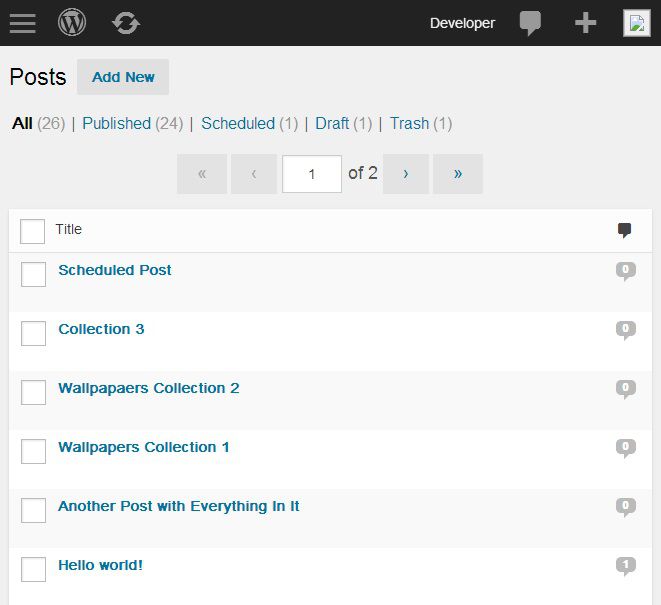The width and height of the screenshot is (661, 605).
Task: Open the user avatar image
Action: click(x=637, y=23)
